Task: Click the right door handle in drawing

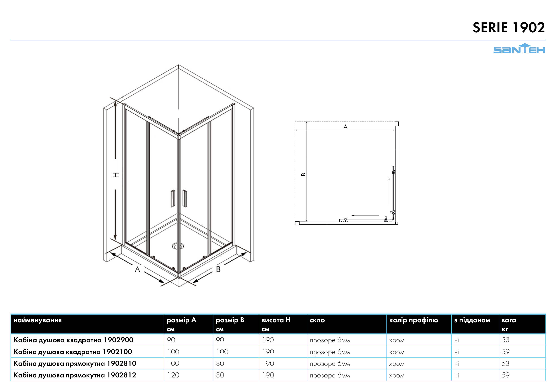Action: pyautogui.click(x=185, y=198)
